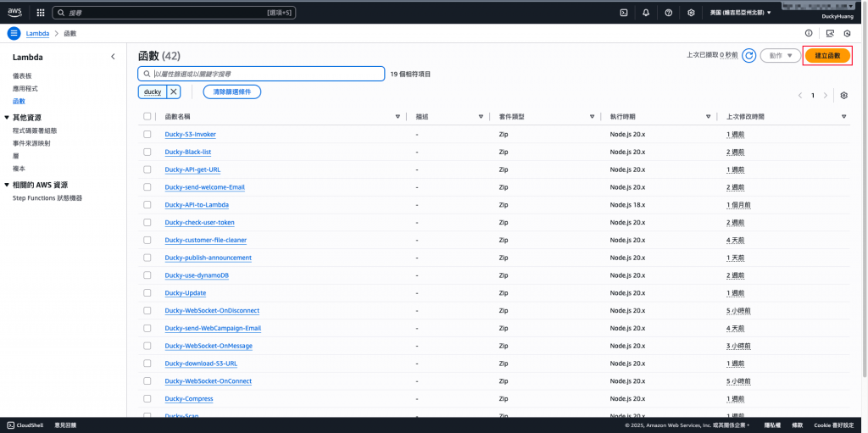Check the Ducky-send-welcome-Email row checkbox

coord(147,187)
